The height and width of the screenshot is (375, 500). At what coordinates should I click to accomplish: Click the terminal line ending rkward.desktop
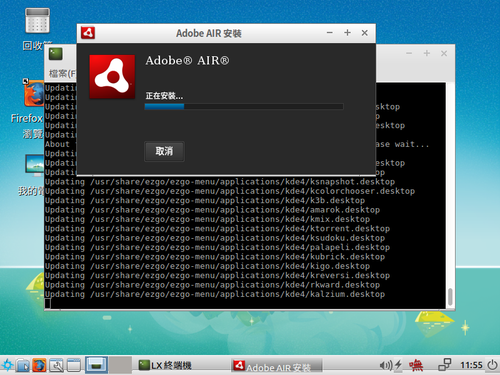(x=213, y=285)
